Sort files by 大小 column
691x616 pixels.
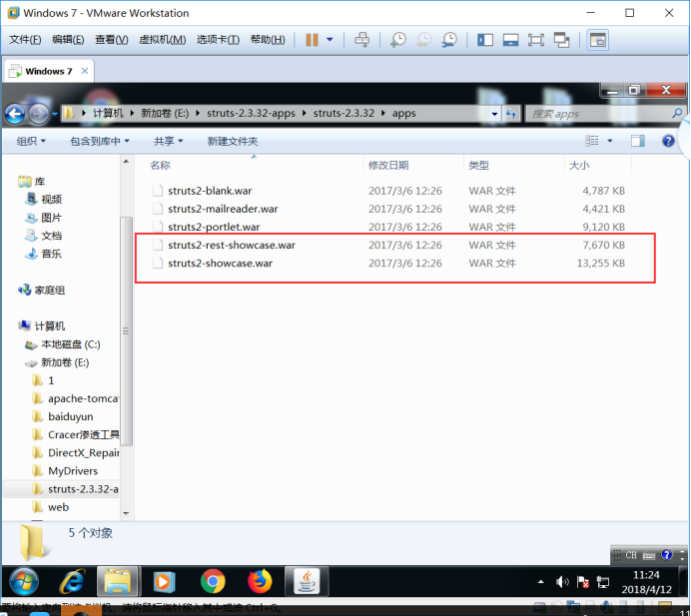579,166
